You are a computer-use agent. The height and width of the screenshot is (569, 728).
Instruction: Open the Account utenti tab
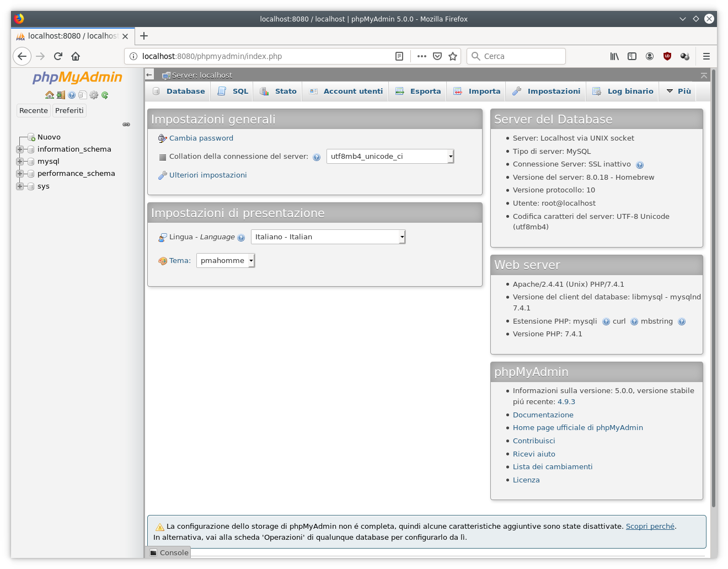tap(346, 92)
